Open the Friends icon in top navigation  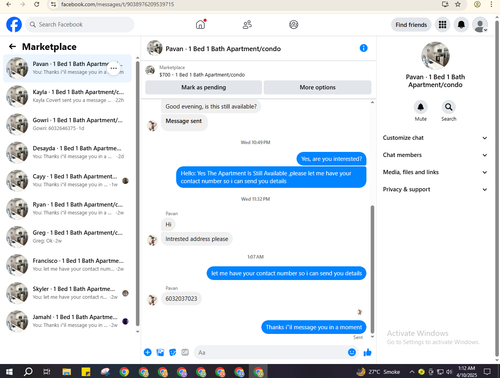pos(247,25)
